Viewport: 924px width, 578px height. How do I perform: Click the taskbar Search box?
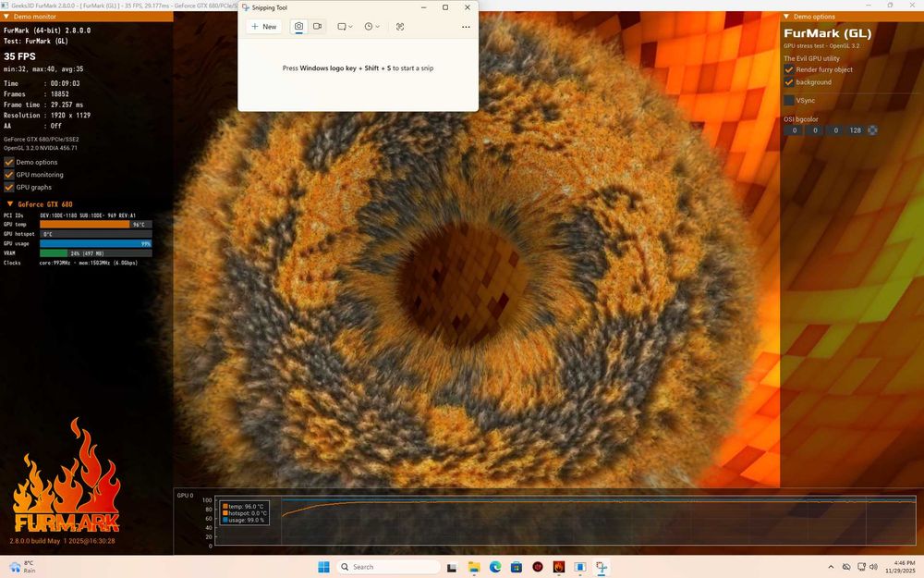[388, 567]
